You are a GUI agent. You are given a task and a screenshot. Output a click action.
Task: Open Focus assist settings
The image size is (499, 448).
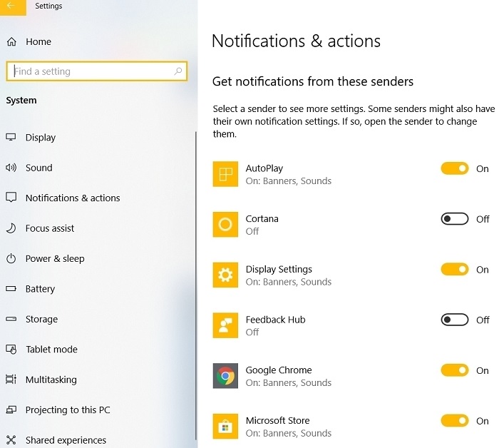tap(50, 228)
